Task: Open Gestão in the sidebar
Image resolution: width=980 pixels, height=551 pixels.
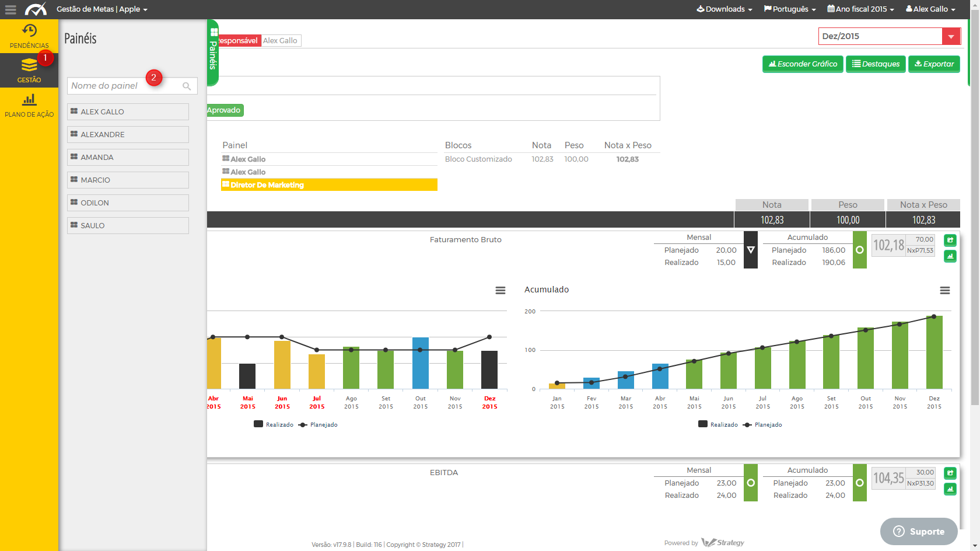Action: point(29,71)
